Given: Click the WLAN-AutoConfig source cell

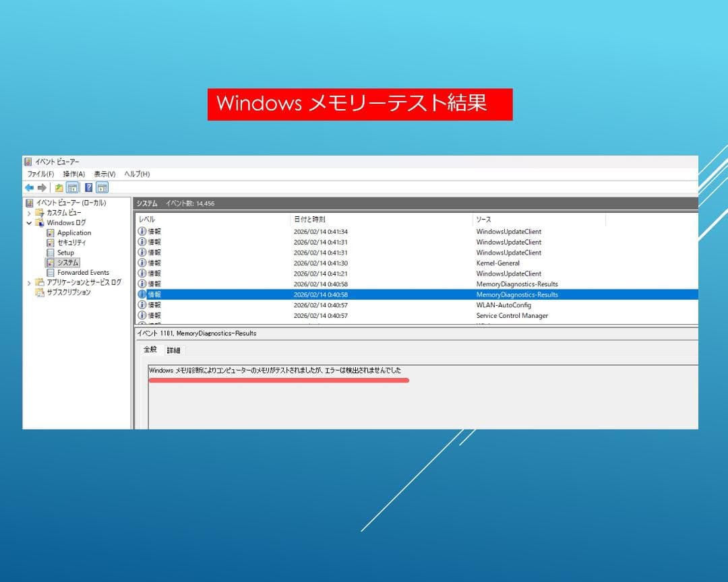Looking at the screenshot, I should tap(504, 305).
